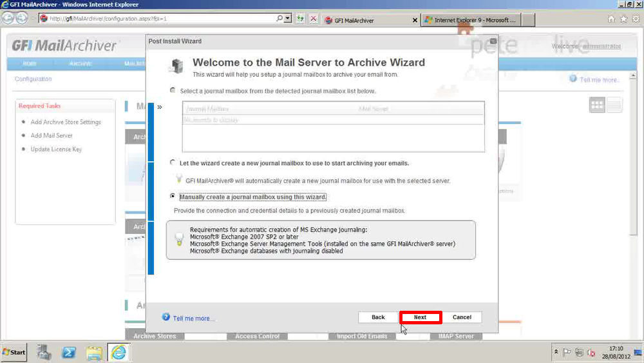Click the Mail Server column header

[x=373, y=109]
